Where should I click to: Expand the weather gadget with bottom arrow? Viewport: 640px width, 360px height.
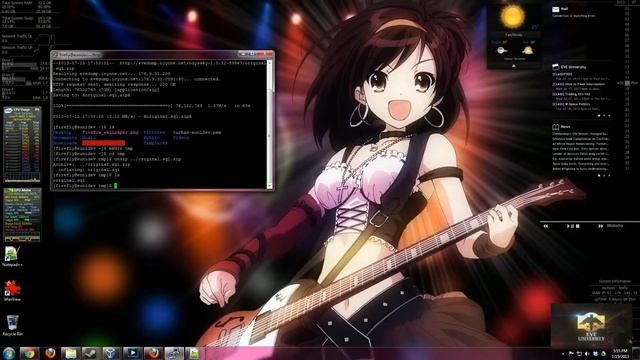tap(514, 66)
